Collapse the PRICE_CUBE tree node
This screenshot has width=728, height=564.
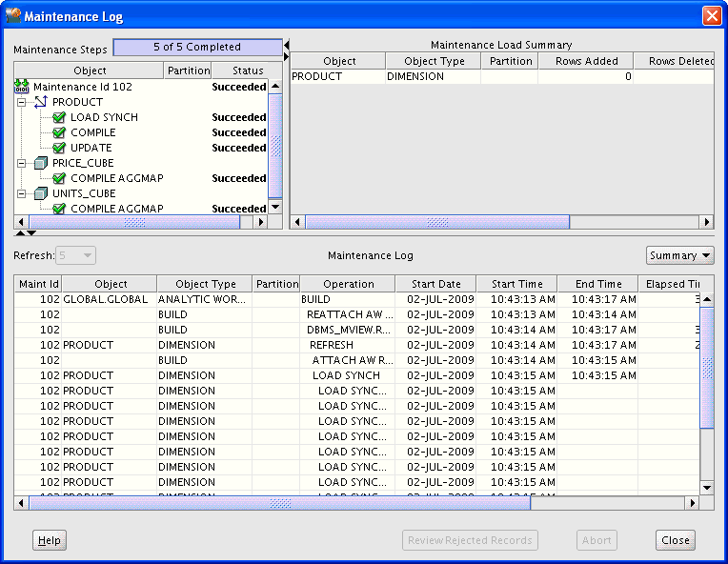coord(21,164)
